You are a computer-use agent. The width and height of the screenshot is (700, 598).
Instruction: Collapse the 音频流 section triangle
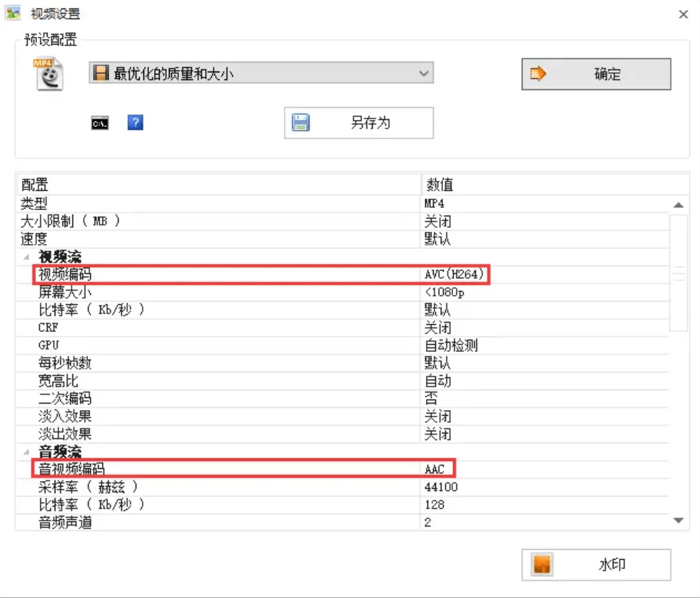click(27, 452)
